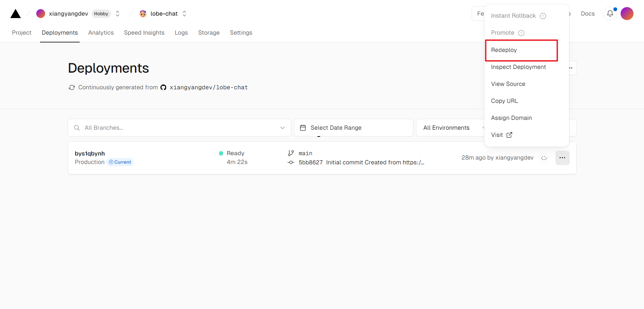This screenshot has width=644, height=309.
Task: Click the Current badge on production deployment
Action: tap(120, 162)
